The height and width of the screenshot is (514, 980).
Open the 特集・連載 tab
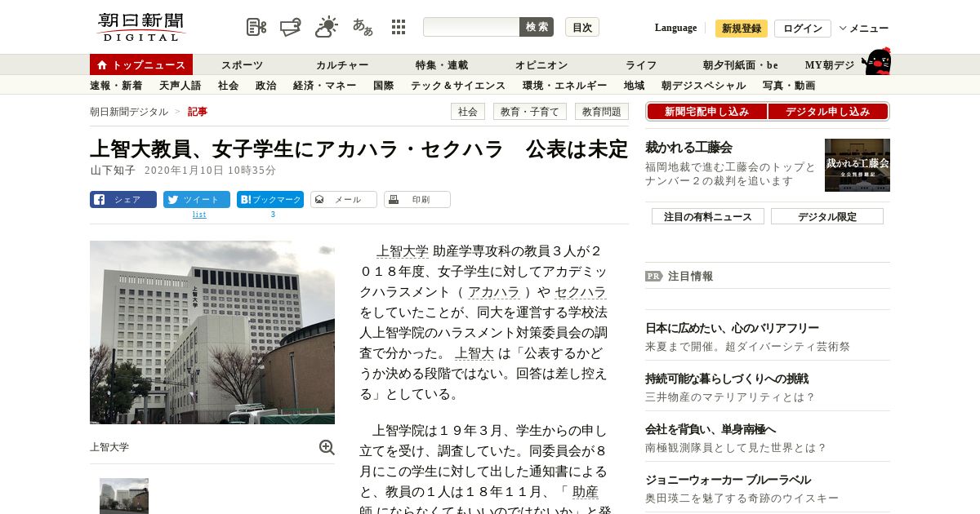(442, 65)
